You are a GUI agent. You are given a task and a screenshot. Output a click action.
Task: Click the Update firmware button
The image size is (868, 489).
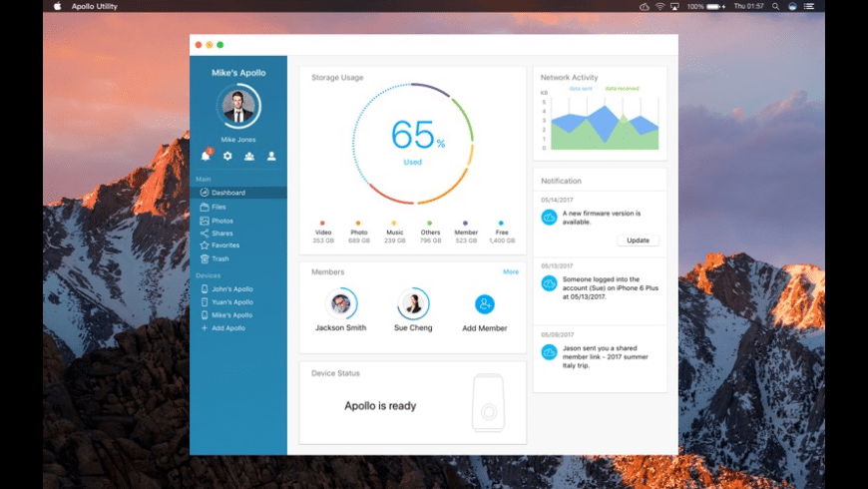click(638, 241)
